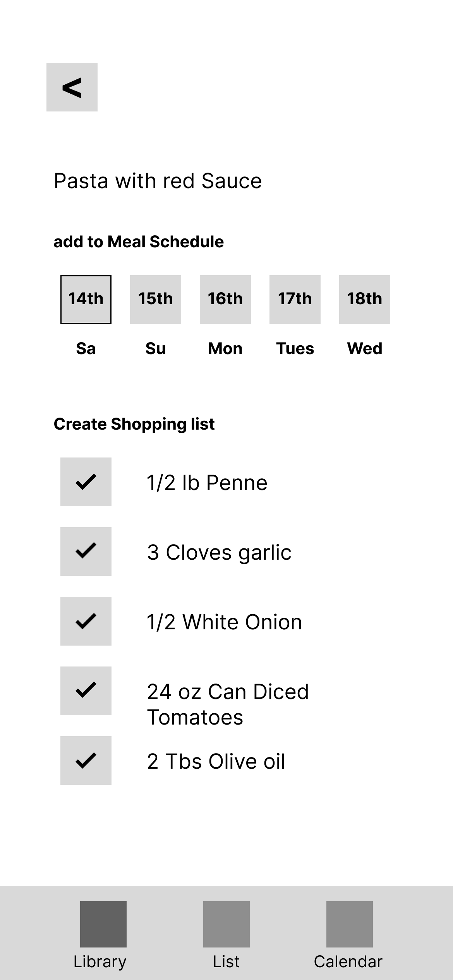Toggle the 1/2 White Onion checkbox
453x980 pixels.
click(86, 621)
